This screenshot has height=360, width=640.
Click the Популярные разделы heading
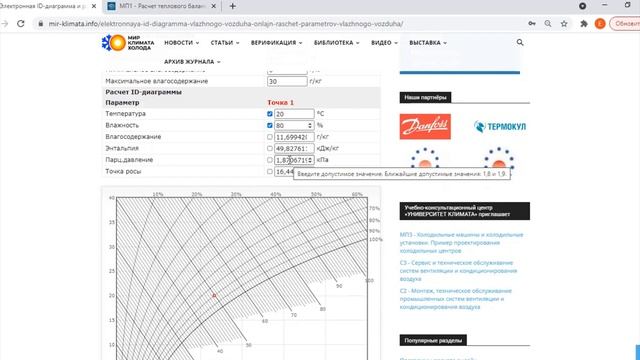click(x=433, y=340)
